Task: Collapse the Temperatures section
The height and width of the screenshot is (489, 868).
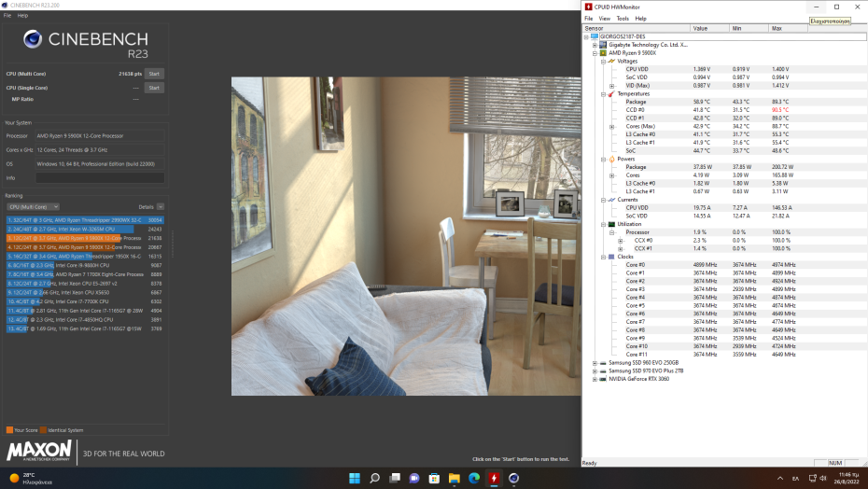Action: click(603, 94)
